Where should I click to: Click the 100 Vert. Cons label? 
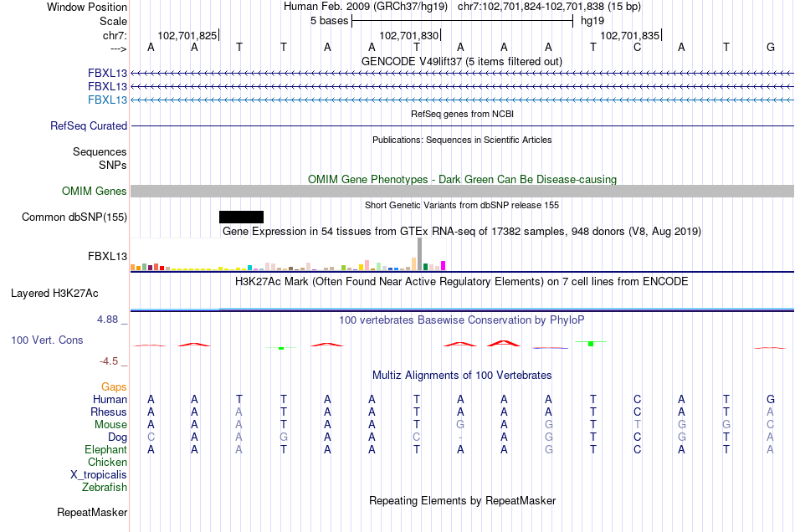(47, 340)
